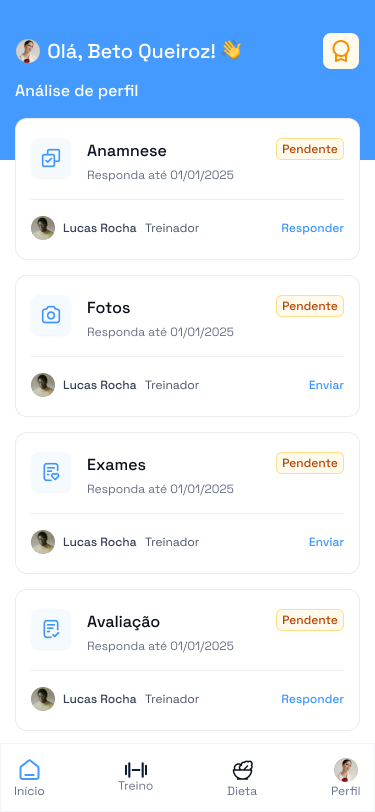Tap the Anamnese checklist icon
Screen dimensions: 375x812
coord(51,158)
